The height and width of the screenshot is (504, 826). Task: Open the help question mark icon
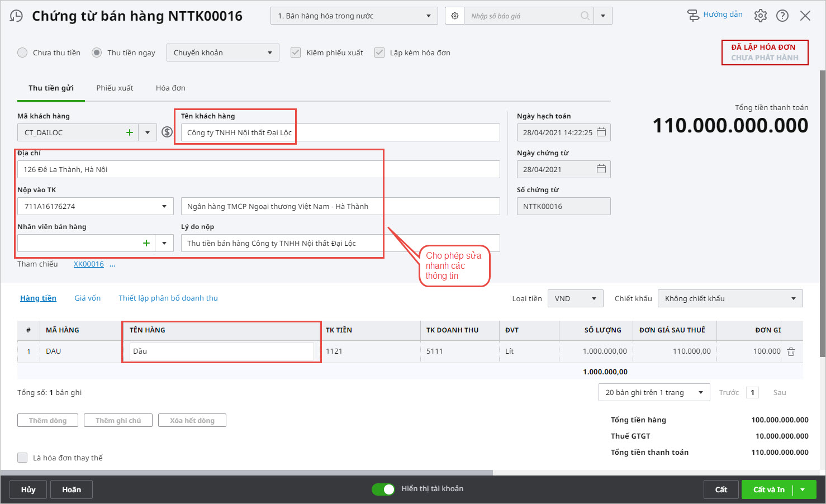tap(782, 16)
